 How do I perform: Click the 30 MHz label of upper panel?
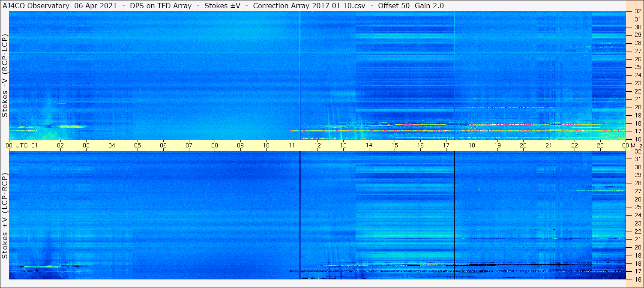click(x=637, y=27)
